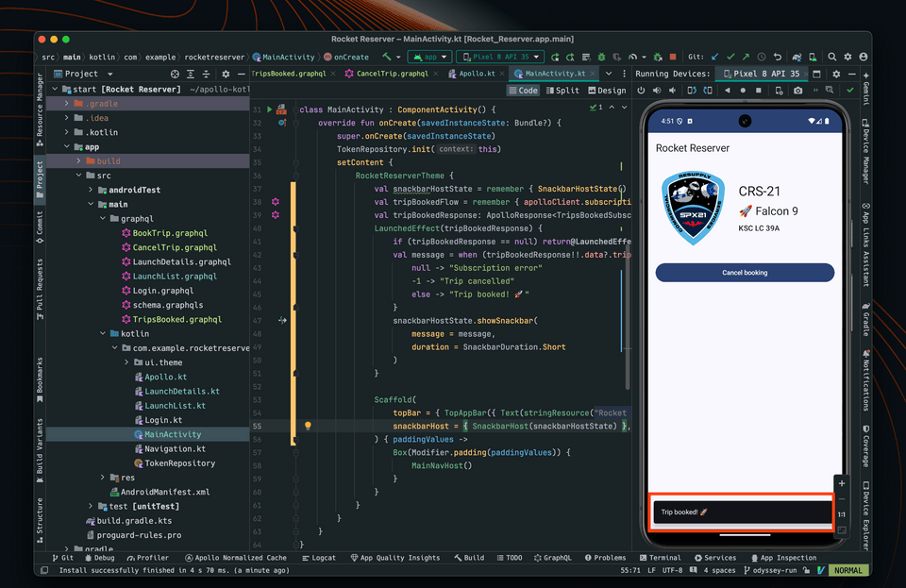This screenshot has height=588, width=906.
Task: Toggle the Pull Requests tool window
Action: tap(40, 289)
